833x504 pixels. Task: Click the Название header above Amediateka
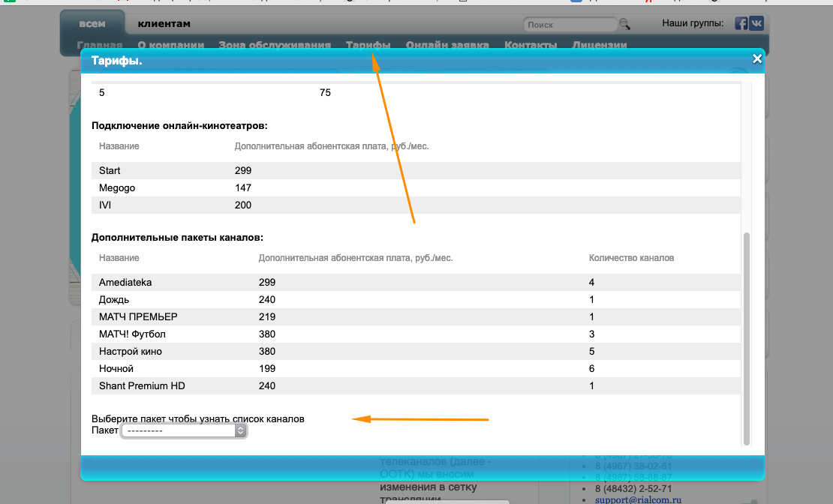click(119, 258)
